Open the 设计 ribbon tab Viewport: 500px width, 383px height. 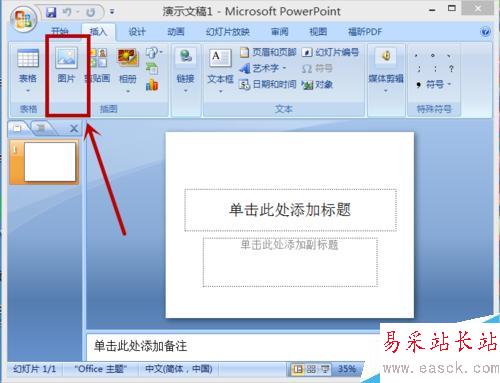(x=137, y=32)
